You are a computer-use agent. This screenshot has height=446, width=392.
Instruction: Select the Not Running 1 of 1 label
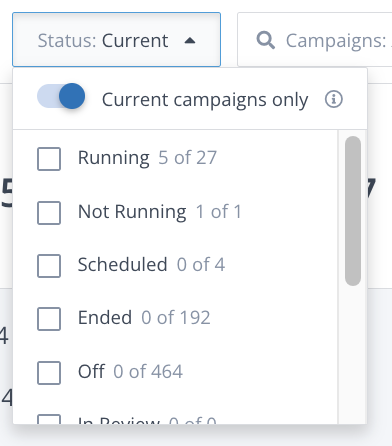[x=160, y=212]
